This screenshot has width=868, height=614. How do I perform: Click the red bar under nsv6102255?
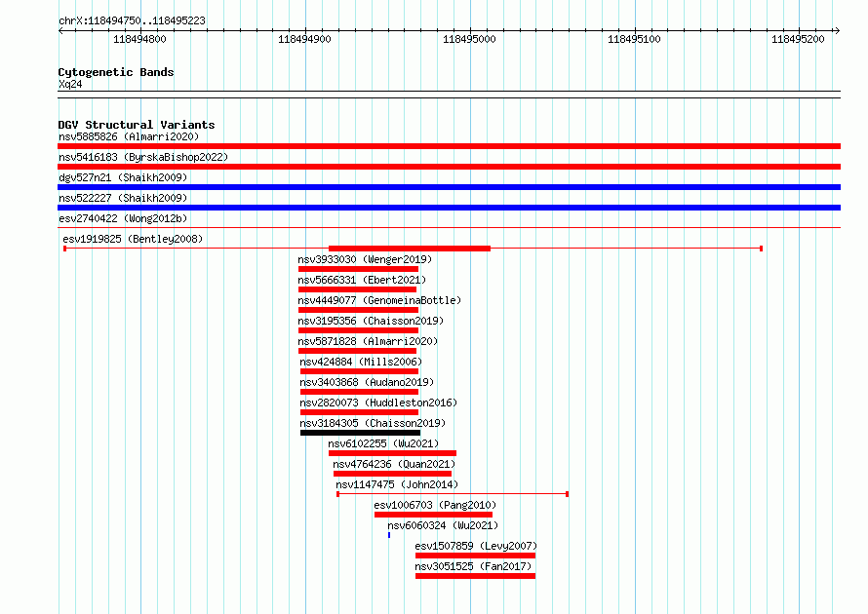[392, 453]
